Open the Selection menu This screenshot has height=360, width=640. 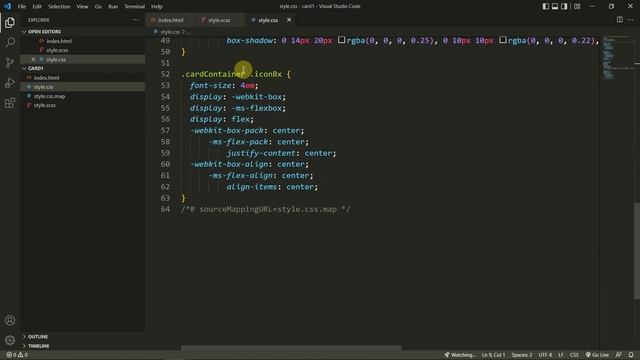[59, 6]
